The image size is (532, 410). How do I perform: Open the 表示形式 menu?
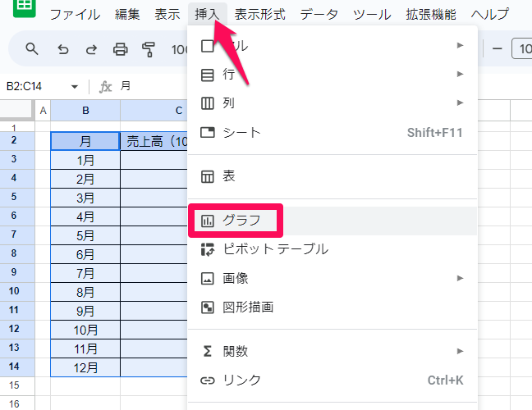coord(259,14)
